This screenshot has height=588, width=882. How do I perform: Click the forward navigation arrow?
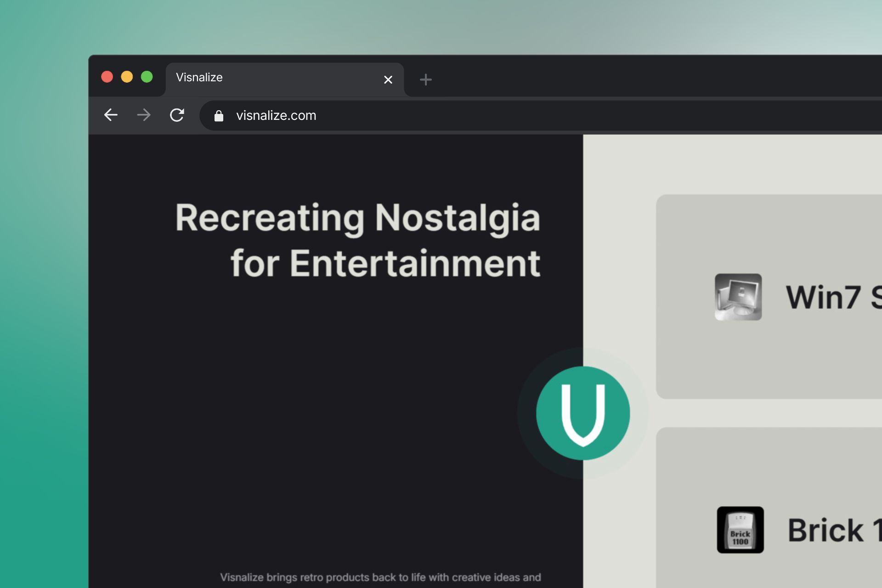(x=144, y=115)
